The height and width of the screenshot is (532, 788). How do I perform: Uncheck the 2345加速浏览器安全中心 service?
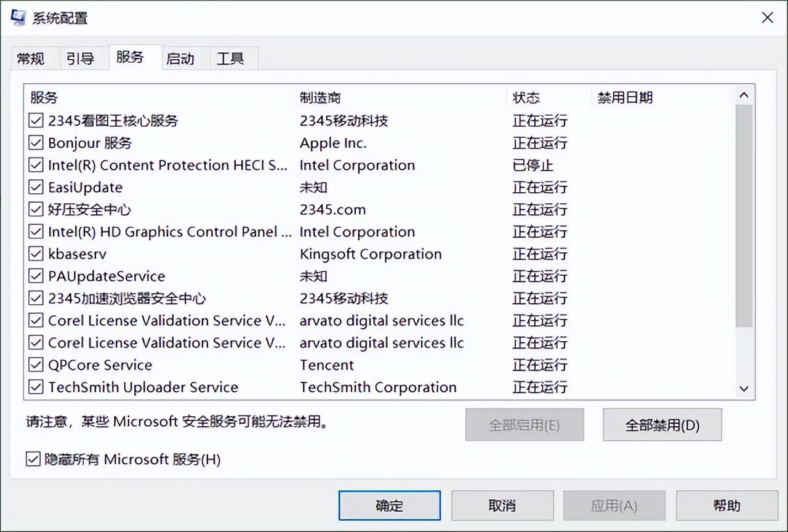coord(36,298)
